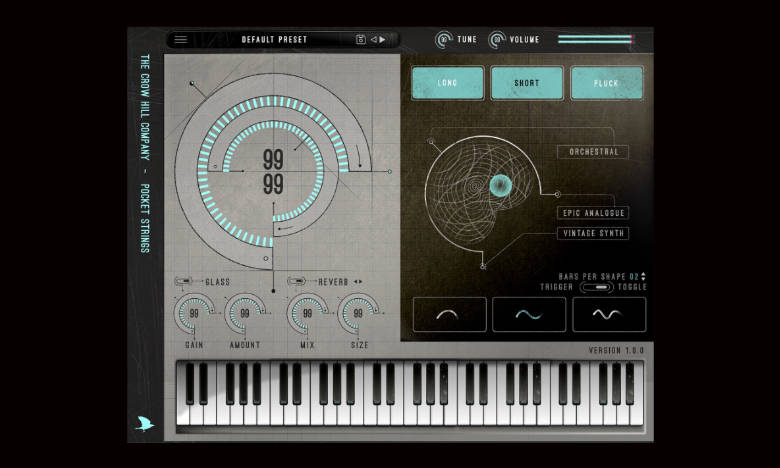Click the output level meter bar

point(595,39)
